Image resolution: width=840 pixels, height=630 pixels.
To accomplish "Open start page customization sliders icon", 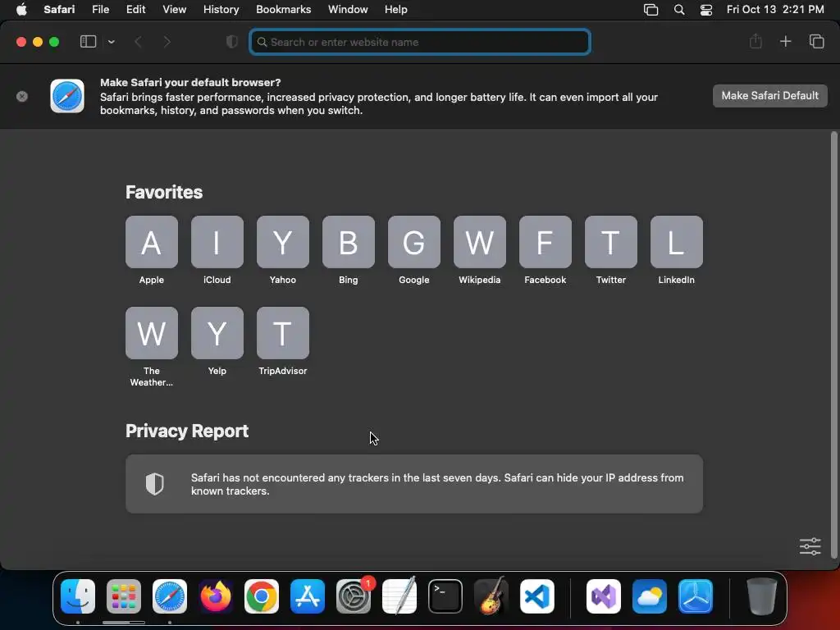I will click(810, 546).
